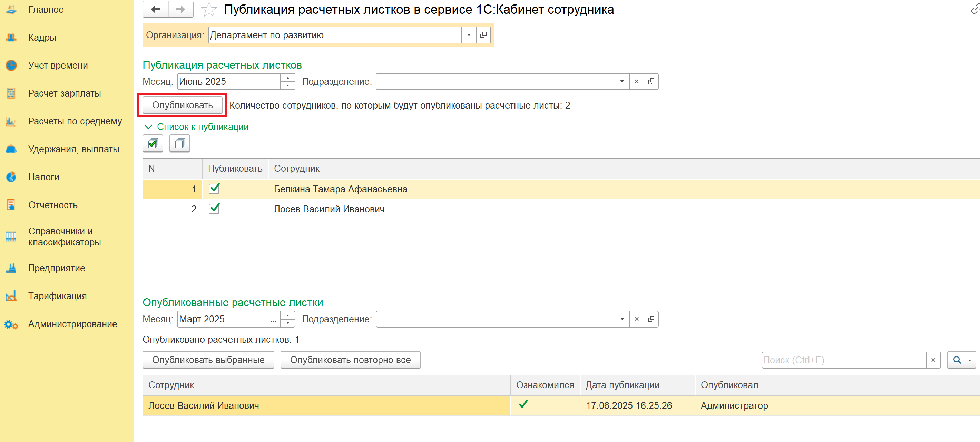Screen dimensions: 980x442
Task: Click the Удержания, выплаты icon
Action: coord(11,149)
